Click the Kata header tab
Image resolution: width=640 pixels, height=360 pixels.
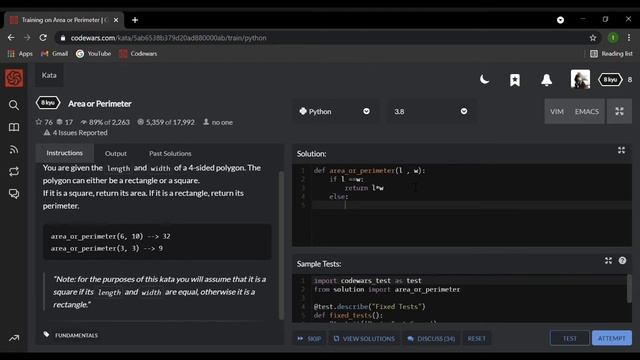pyautogui.click(x=49, y=75)
